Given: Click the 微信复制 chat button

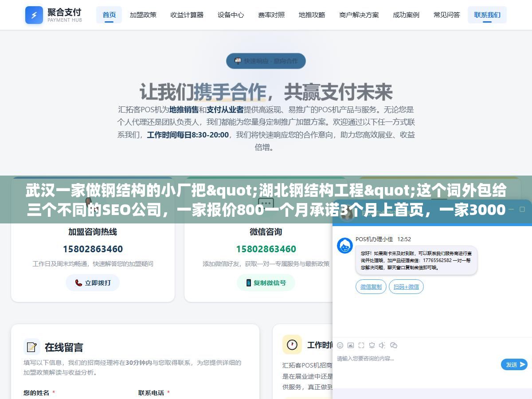Looking at the screenshot, I should (371, 287).
